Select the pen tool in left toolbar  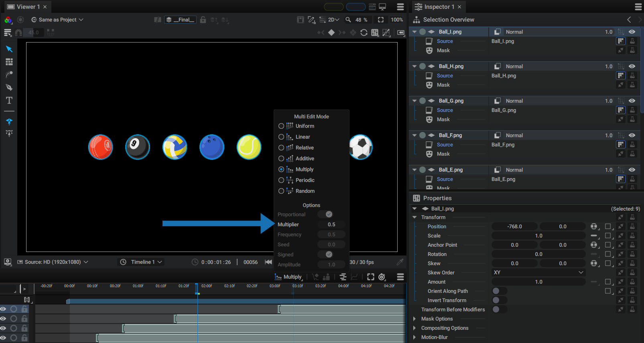[9, 87]
